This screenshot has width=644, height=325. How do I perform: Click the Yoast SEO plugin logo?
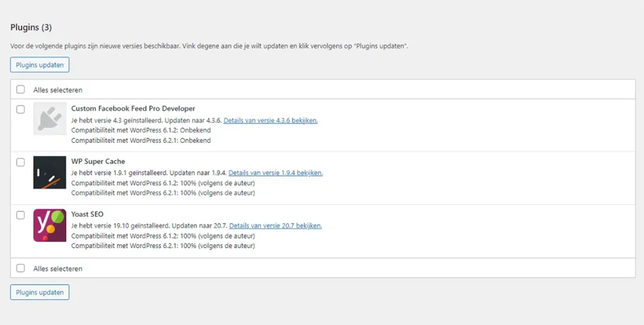point(50,225)
